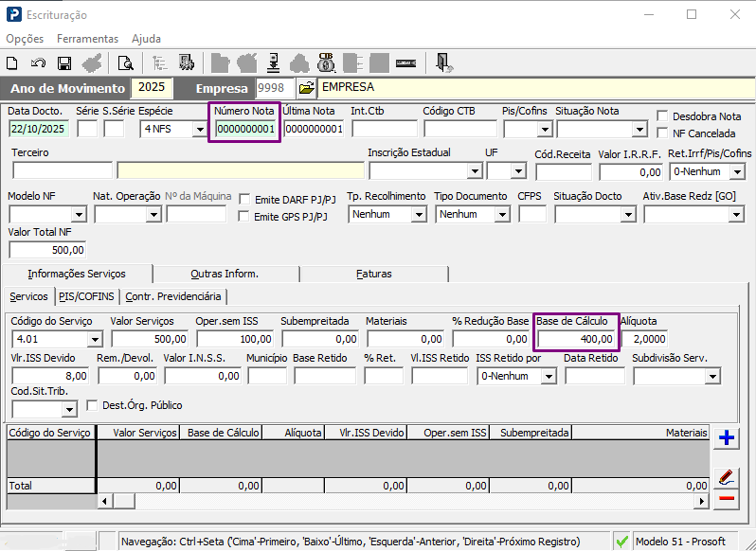Expand the Tp. Recolhimento dropdown

419,215
